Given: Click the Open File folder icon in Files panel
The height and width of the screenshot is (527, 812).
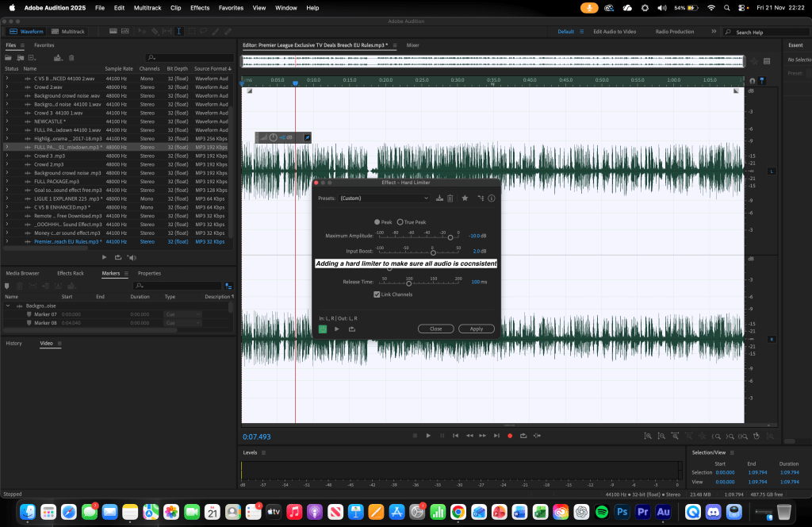Looking at the screenshot, I should coord(9,58).
